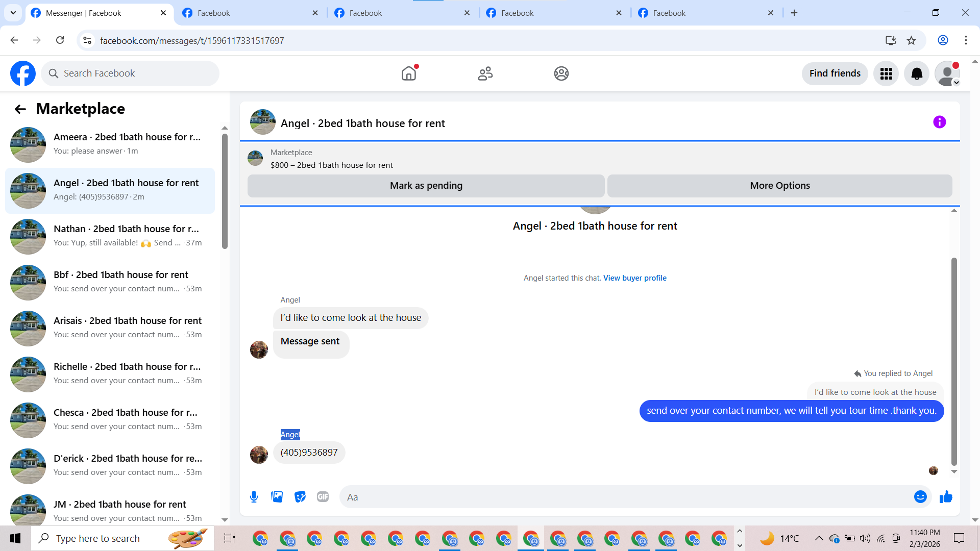Viewport: 980px width, 551px height.
Task: Attach a photo using the image icon
Action: [277, 497]
